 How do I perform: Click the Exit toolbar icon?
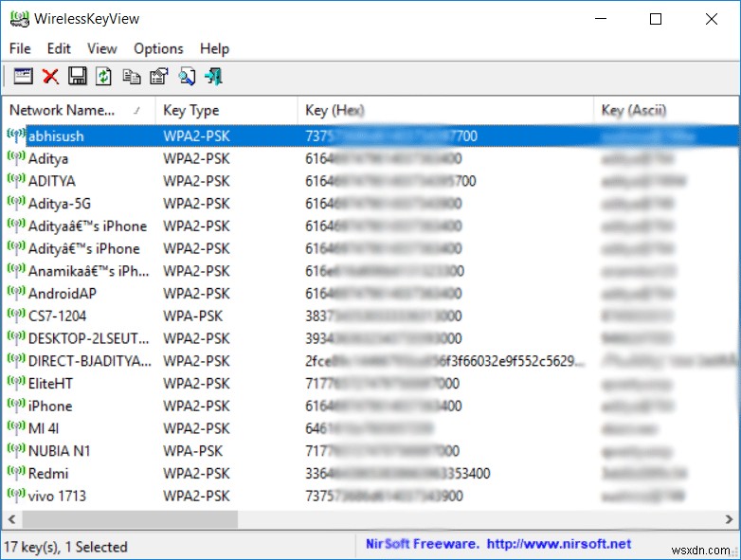(x=213, y=76)
